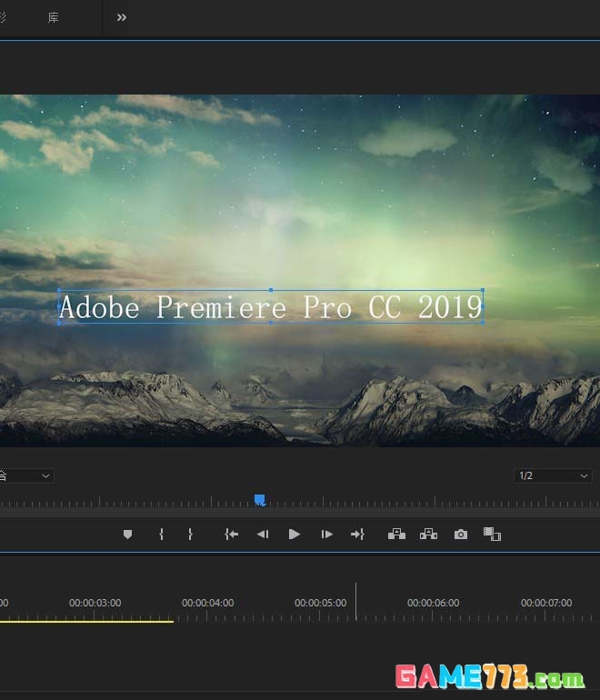The height and width of the screenshot is (700, 600).
Task: Click timeline ruler at 00:00:05:00
Action: (x=321, y=603)
